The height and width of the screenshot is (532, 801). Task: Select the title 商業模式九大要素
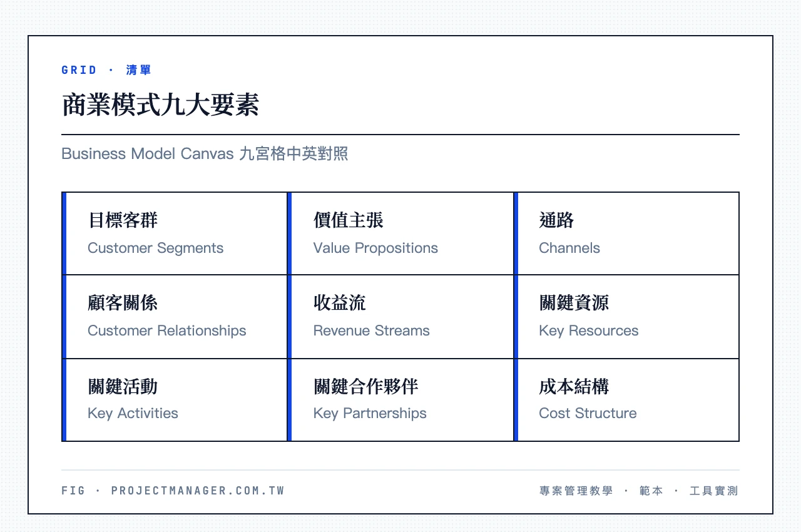point(160,105)
